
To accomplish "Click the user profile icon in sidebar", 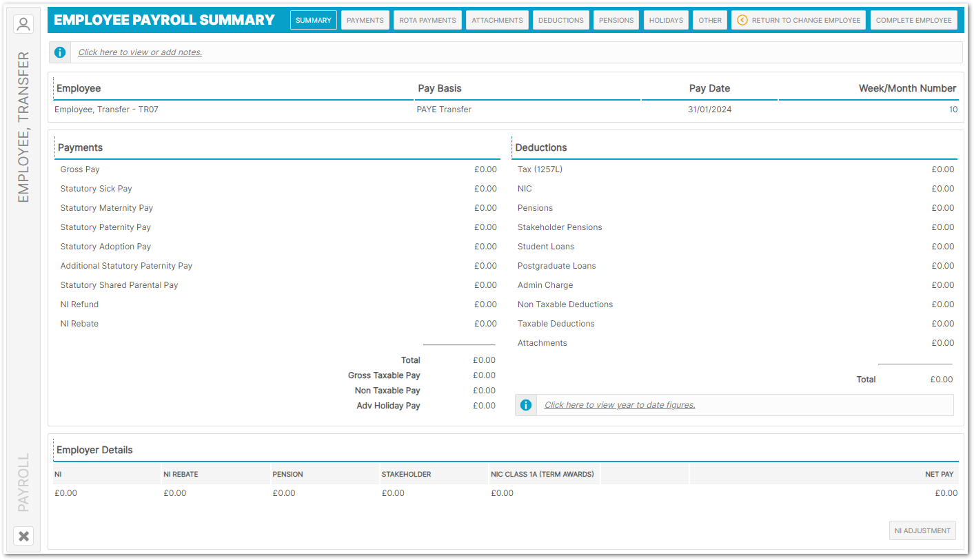I will (x=23, y=25).
